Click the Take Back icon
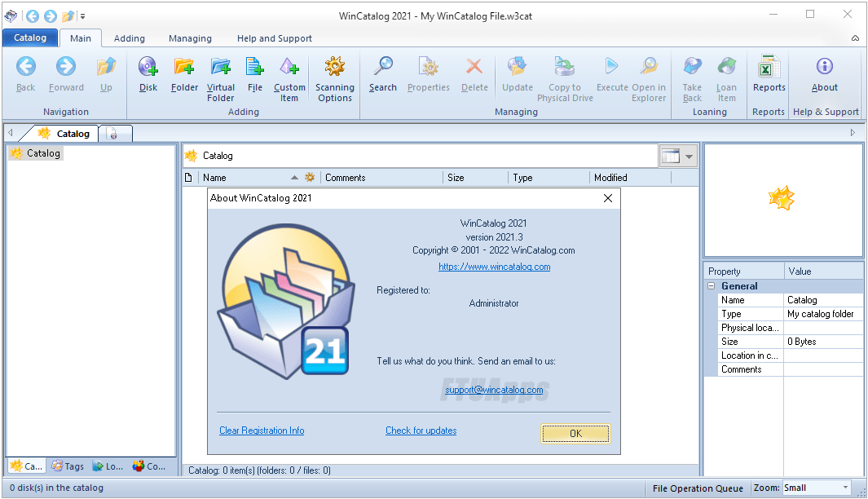Screen dimensions: 868x499 tap(692, 67)
